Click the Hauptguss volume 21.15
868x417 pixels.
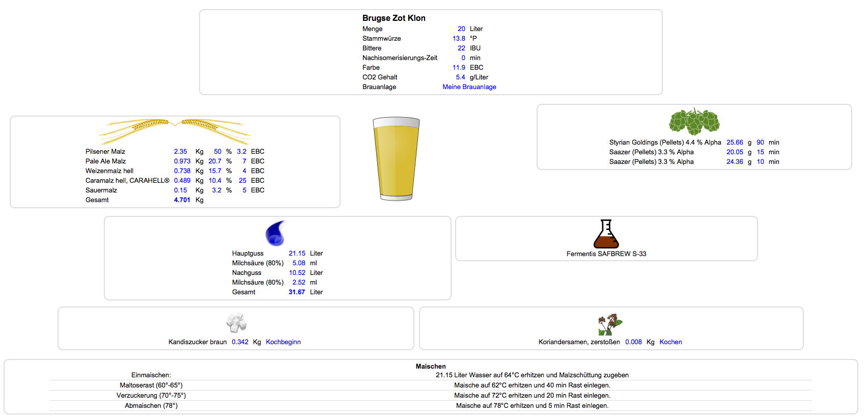click(297, 254)
